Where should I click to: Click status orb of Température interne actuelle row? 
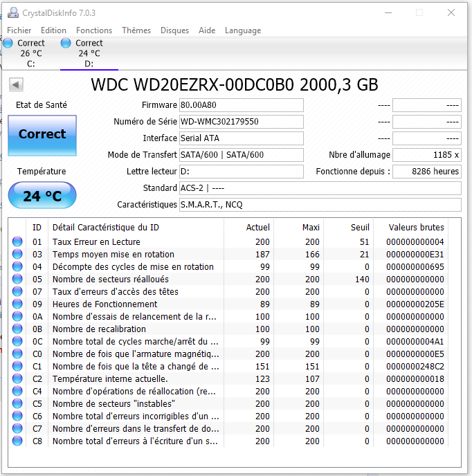pos(17,378)
